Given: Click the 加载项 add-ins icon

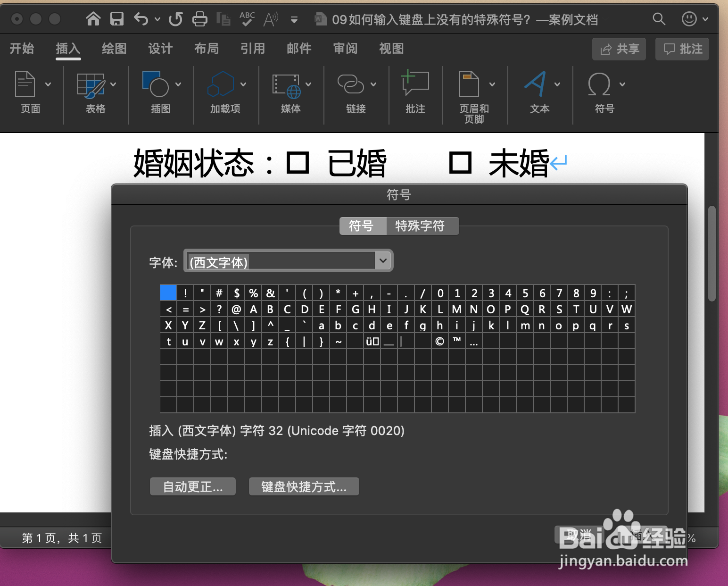Looking at the screenshot, I should pos(221,84).
